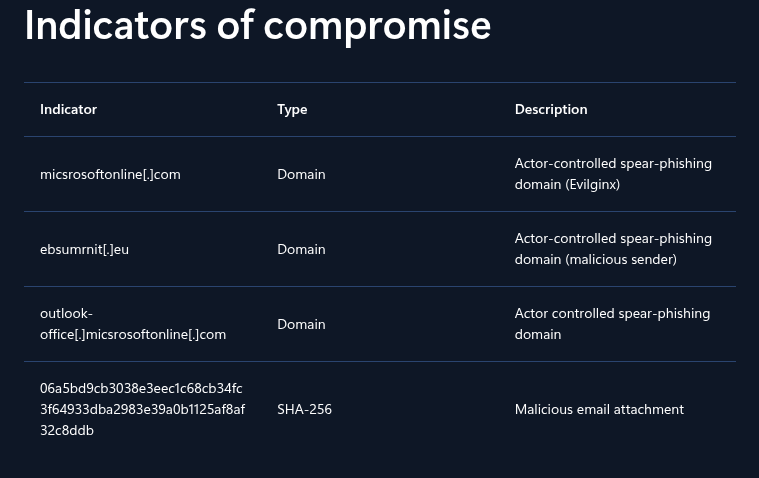This screenshot has height=478, width=759.
Task: Click the SHA-256 hash value starting 06a5bd9c
Action: [x=142, y=409]
